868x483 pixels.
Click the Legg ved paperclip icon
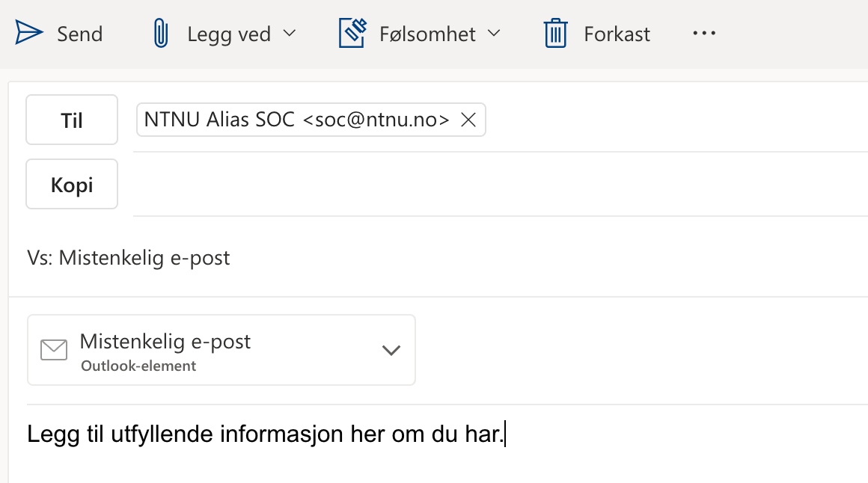coord(161,33)
